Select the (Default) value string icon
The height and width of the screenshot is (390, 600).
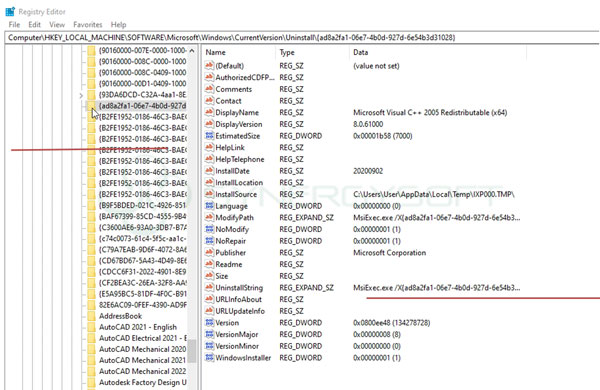coord(209,65)
